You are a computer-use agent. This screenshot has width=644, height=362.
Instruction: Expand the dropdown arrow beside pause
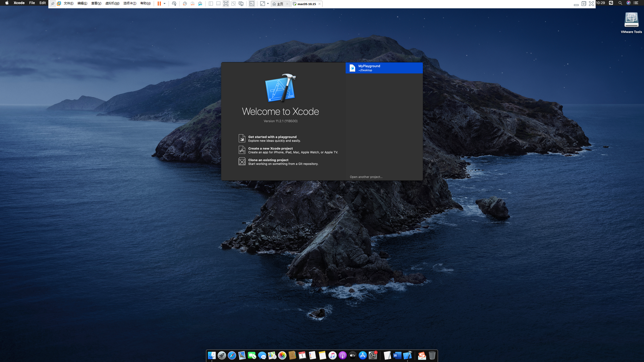click(x=165, y=4)
